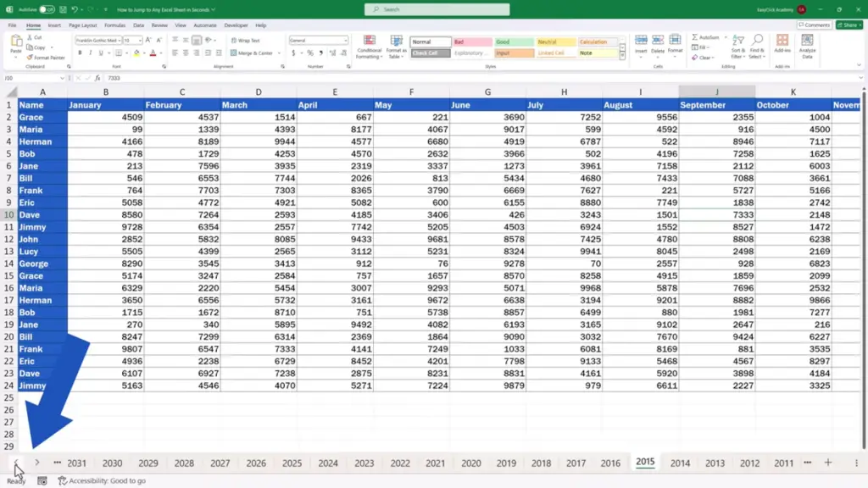Click the Increase Font Size icon

click(148, 40)
